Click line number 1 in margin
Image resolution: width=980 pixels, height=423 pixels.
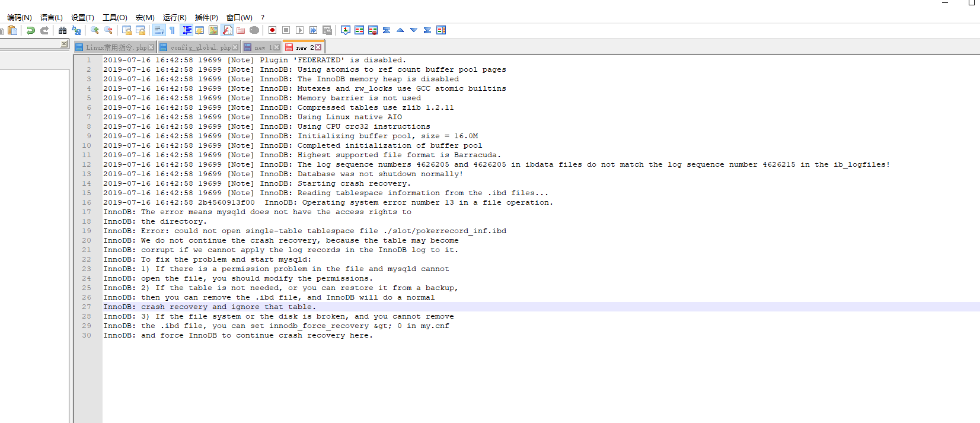pos(89,60)
